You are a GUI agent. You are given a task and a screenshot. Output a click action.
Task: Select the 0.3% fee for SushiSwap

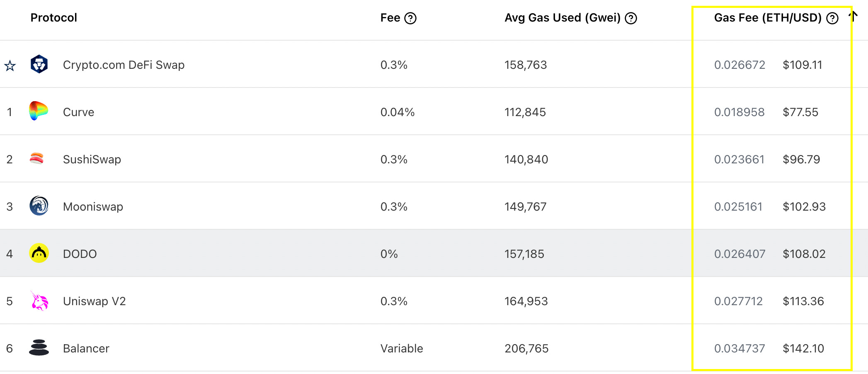pos(394,159)
